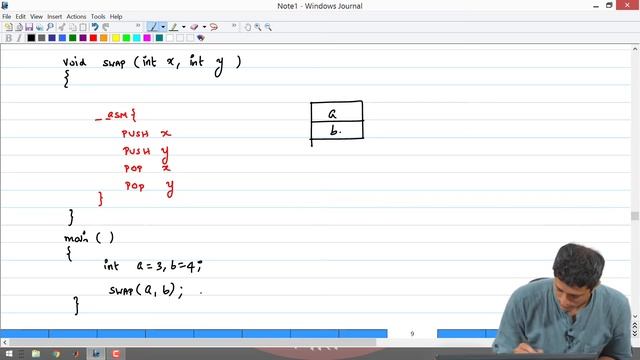Pick the magenta ink color
Screen dimensions: 640x360
pyautogui.click(x=147, y=38)
